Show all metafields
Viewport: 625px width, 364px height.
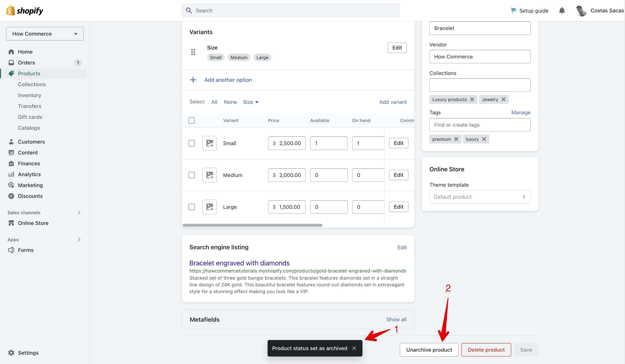396,319
